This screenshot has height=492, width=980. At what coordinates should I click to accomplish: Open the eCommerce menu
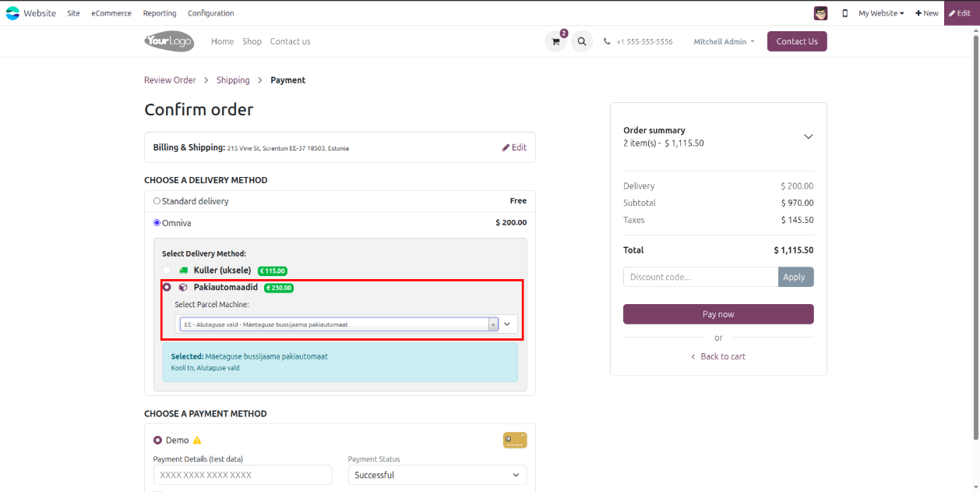(x=111, y=13)
